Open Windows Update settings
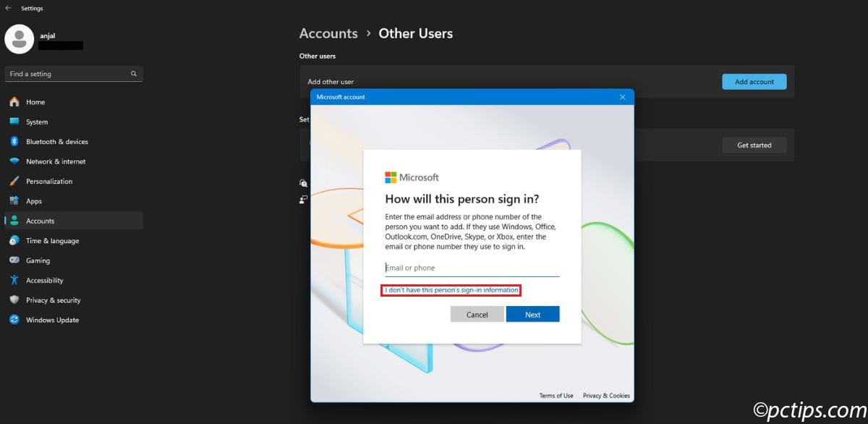This screenshot has height=424, width=868. 74,320
